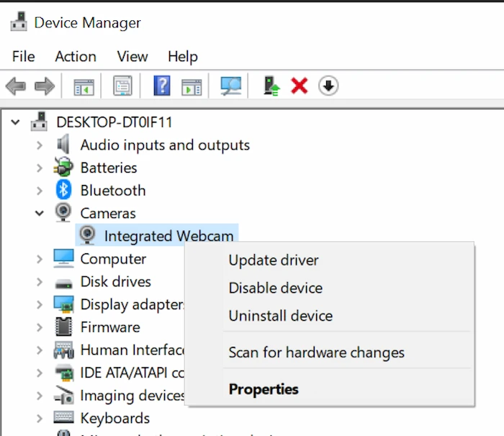Expand the Imaging devices chevron
Screen dimensions: 504x436
(39, 396)
